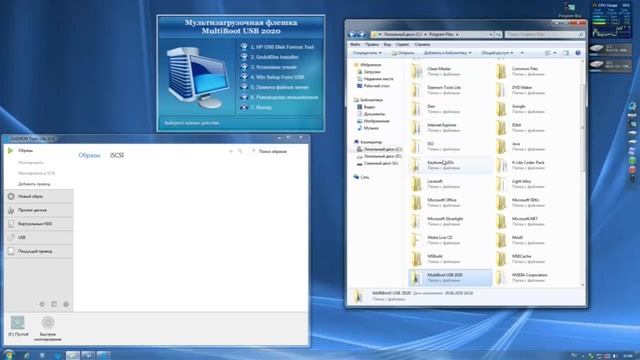This screenshot has height=360, width=640.
Task: Click Открыть button in Explorer toolbar
Action: pos(403,53)
